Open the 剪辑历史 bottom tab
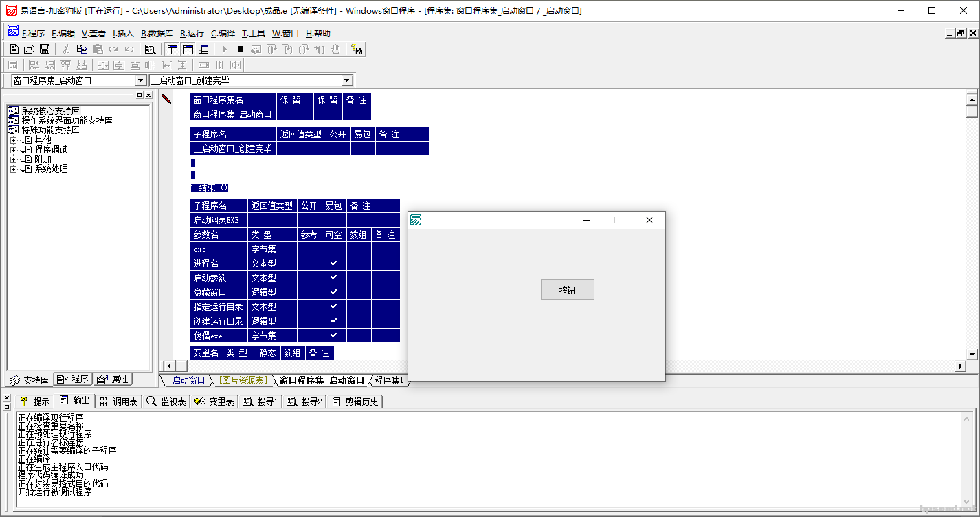The image size is (980, 517). [355, 401]
